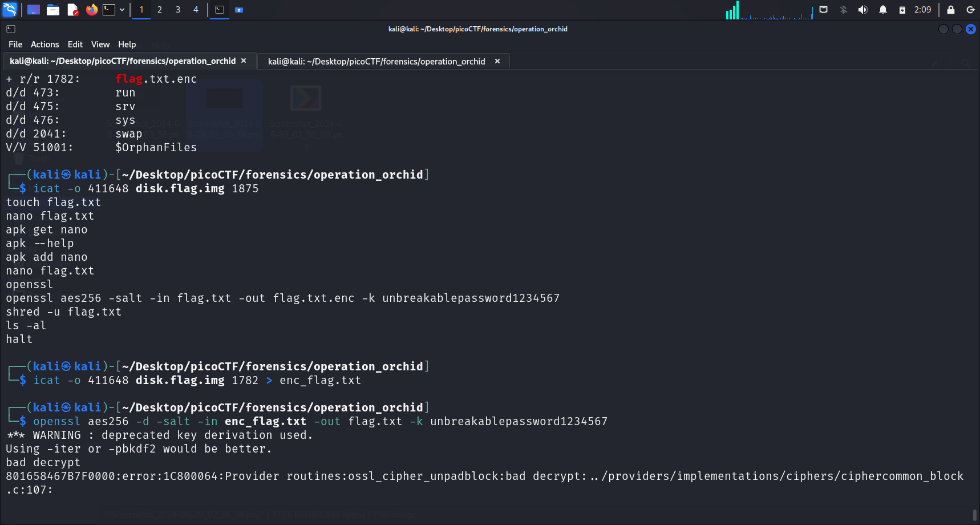Switch to the second terminal tab
The image size is (980, 525).
[376, 62]
